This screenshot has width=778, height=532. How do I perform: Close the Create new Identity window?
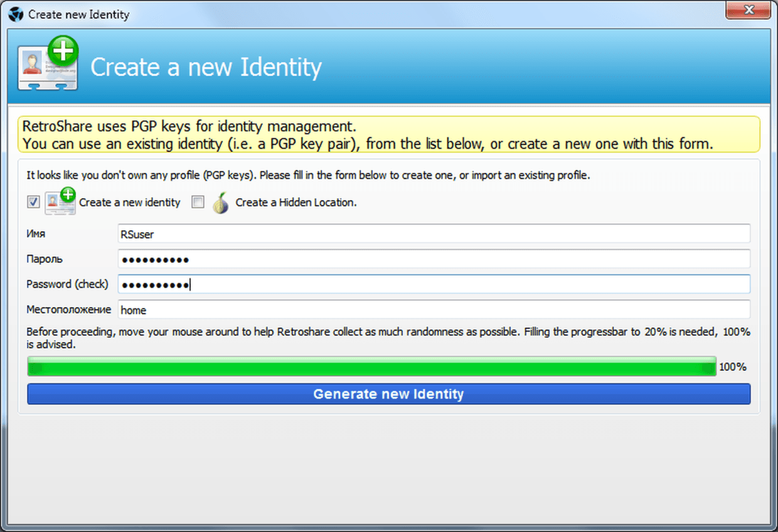[748, 11]
